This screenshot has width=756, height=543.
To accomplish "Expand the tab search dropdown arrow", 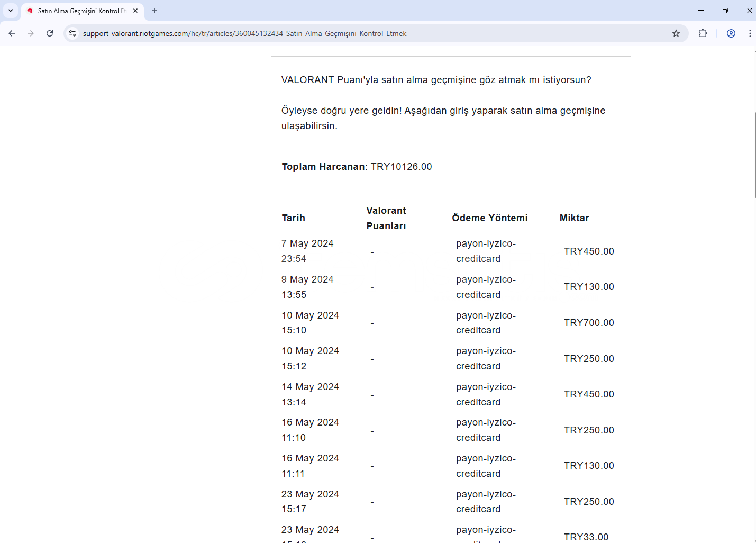I will click(x=11, y=11).
